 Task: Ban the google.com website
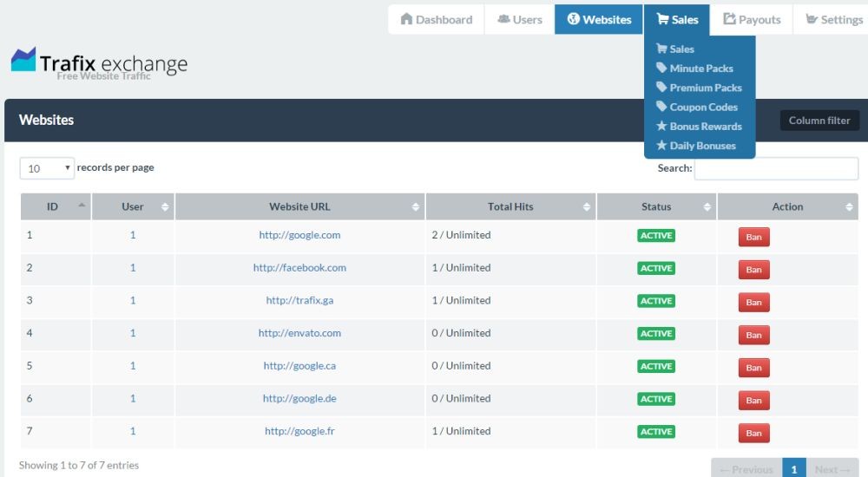click(753, 237)
